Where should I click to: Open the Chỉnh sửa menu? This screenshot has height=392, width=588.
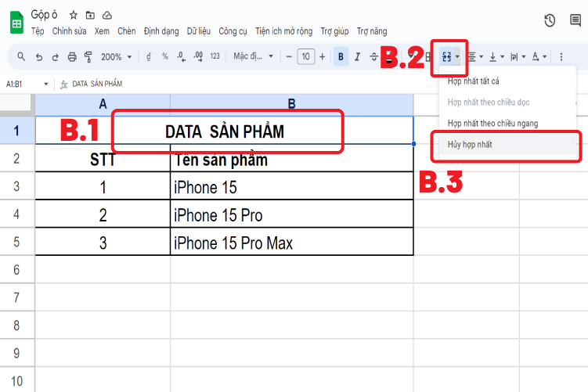[70, 31]
